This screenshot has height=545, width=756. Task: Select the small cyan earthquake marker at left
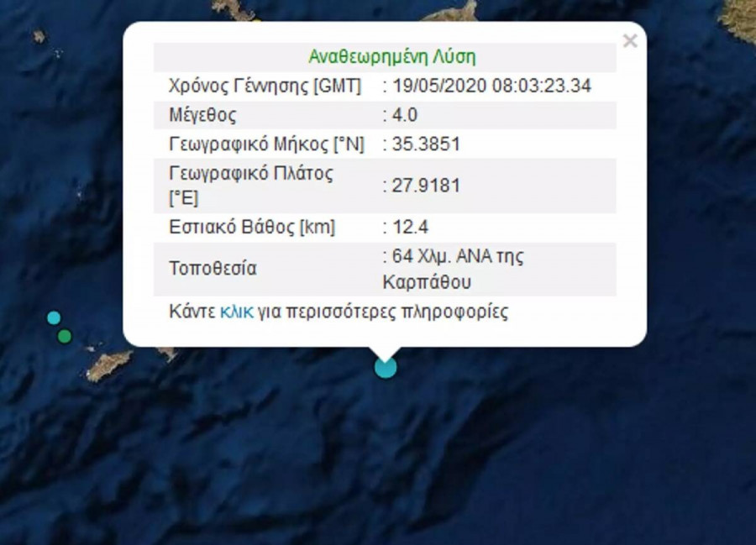pos(54,318)
